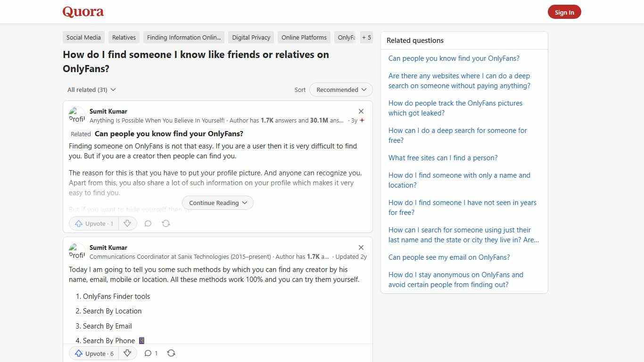This screenshot has height=362, width=644.
Task: Show five more topics via +5 chip
Action: click(x=366, y=37)
